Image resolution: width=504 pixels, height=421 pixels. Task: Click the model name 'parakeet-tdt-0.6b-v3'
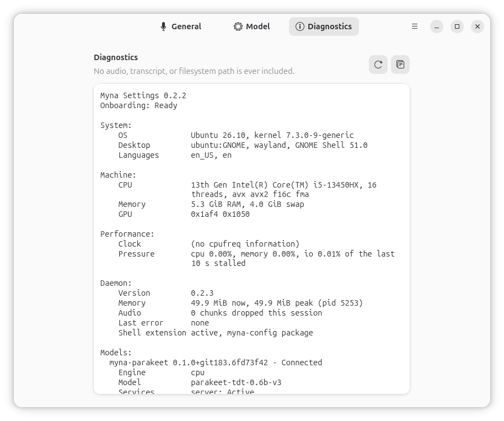[236, 382]
